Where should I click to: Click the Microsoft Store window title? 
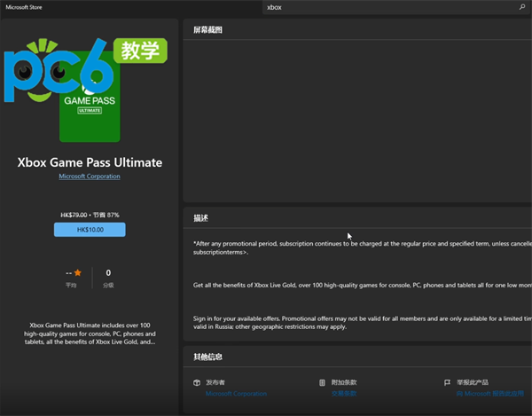(x=24, y=7)
